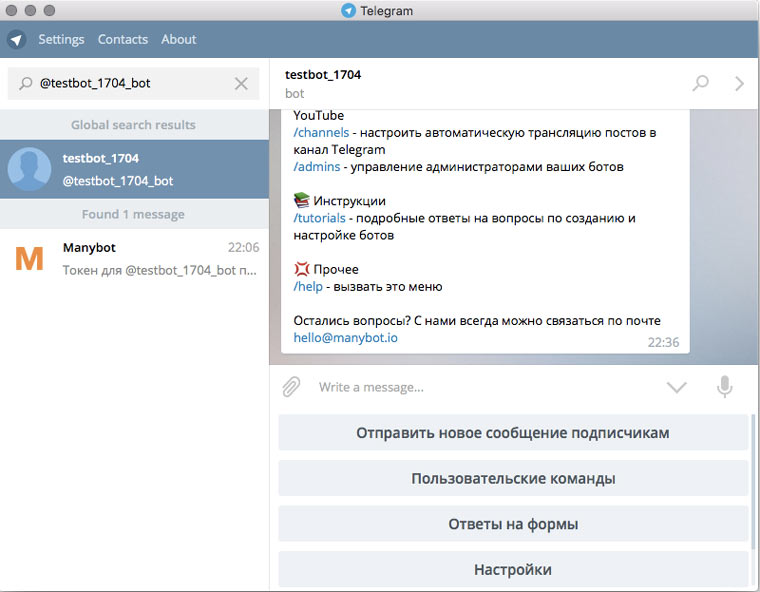
Task: Click the search magnifier in the left search box
Action: (x=25, y=83)
